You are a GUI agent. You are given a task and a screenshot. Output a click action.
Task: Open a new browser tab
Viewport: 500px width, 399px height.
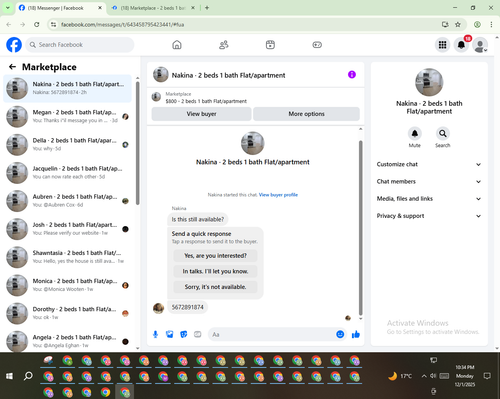[x=207, y=8]
